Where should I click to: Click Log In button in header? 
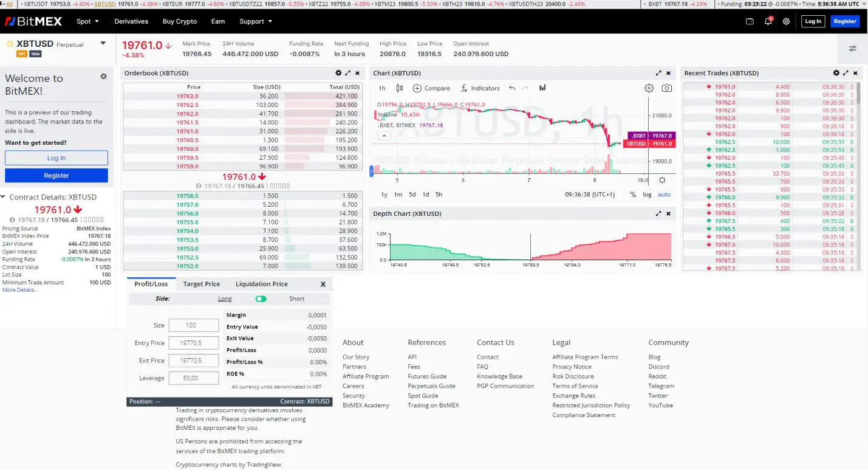point(813,21)
